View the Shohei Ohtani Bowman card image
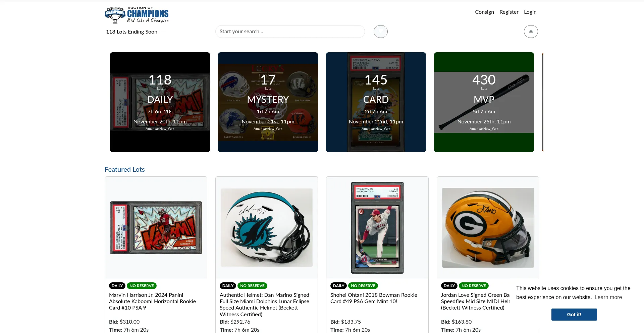The width and height of the screenshot is (644, 333). [377, 228]
